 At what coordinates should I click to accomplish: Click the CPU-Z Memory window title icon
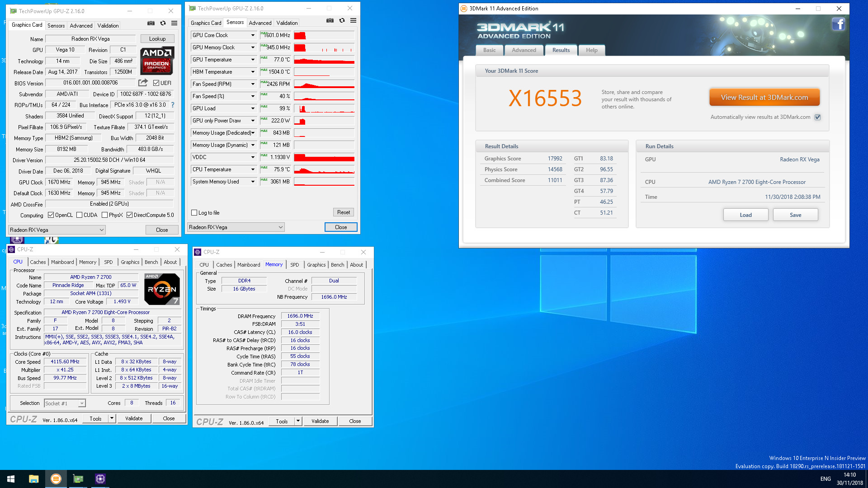(x=198, y=252)
